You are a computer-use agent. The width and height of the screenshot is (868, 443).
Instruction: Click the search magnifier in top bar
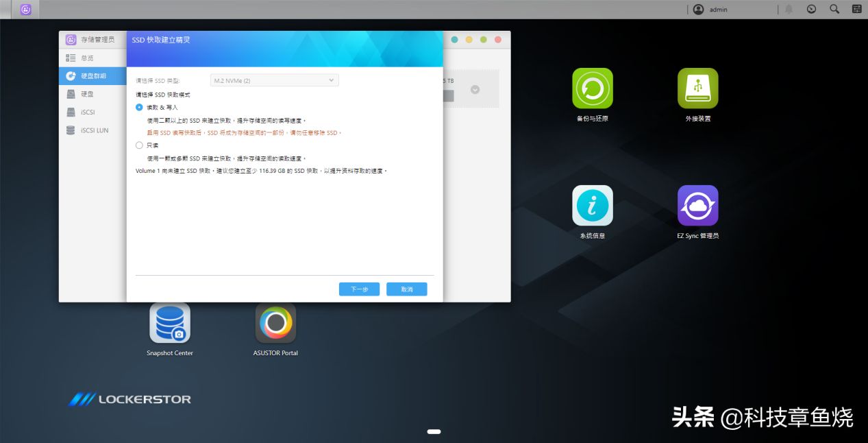(834, 10)
